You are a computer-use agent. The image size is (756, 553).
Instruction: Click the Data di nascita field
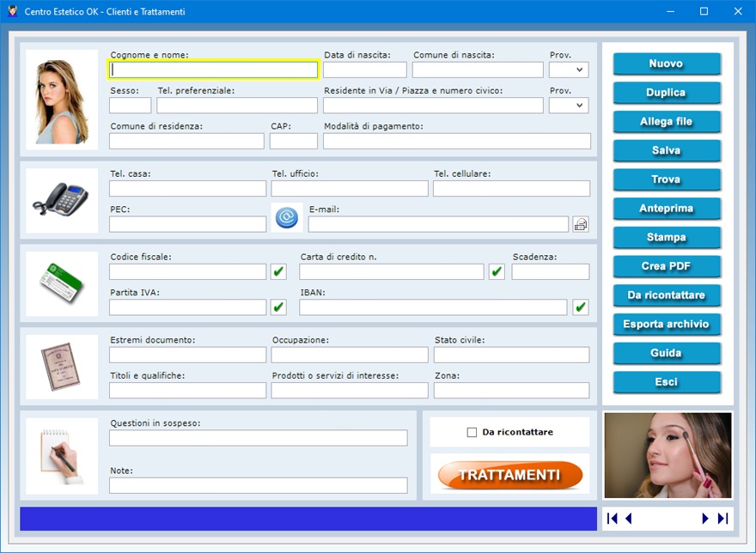pos(364,70)
